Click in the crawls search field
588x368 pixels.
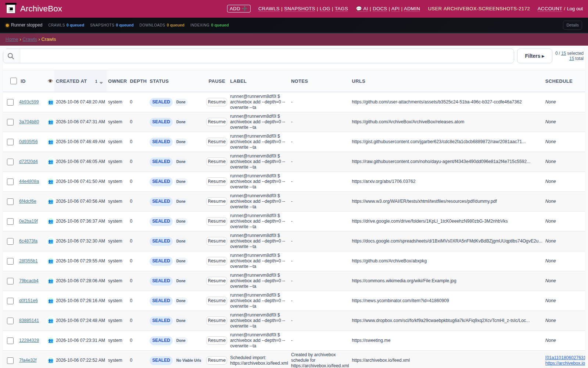click(x=267, y=56)
